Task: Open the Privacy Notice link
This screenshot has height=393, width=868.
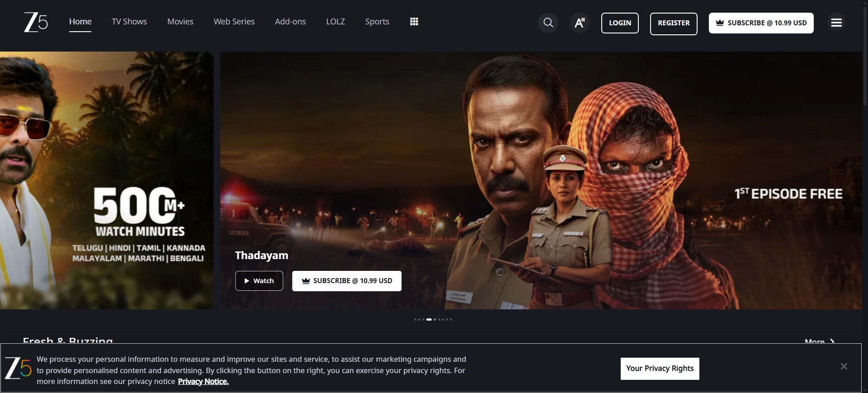Action: [x=203, y=382]
